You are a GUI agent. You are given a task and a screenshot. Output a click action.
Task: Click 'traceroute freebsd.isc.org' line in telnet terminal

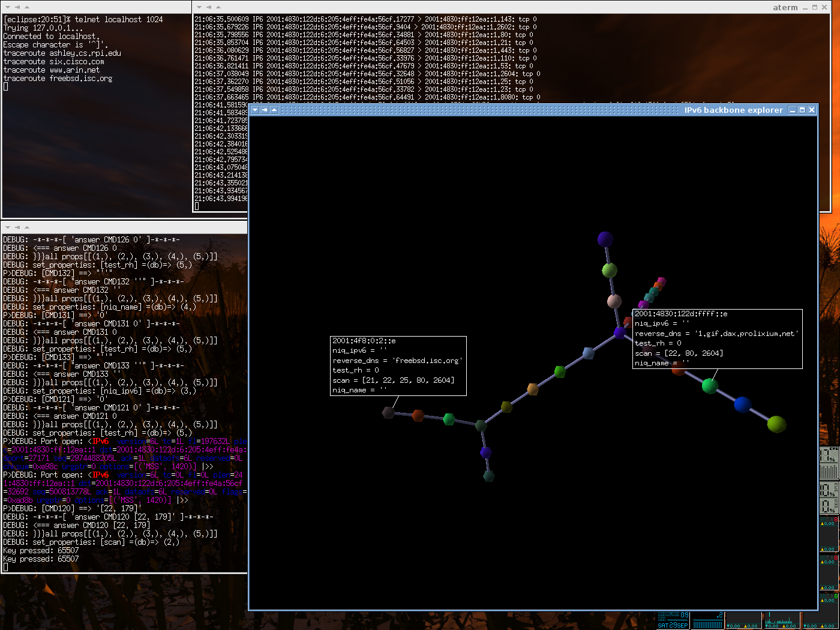(x=58, y=78)
